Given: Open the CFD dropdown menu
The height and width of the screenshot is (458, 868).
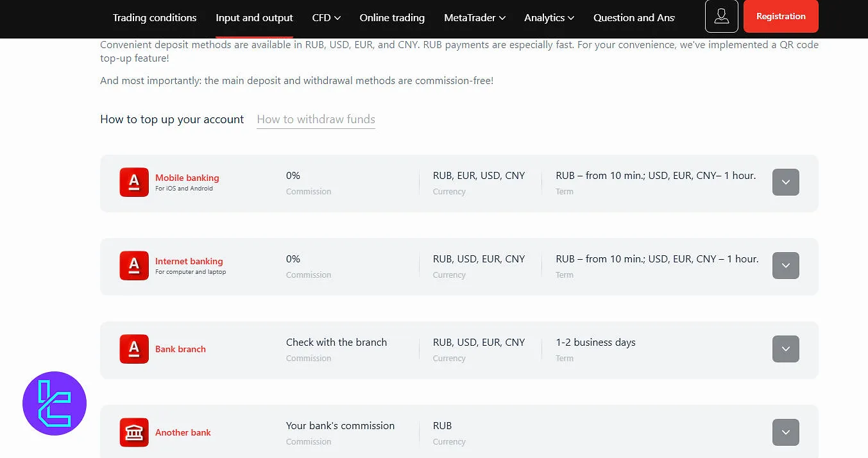Looking at the screenshot, I should [x=326, y=18].
